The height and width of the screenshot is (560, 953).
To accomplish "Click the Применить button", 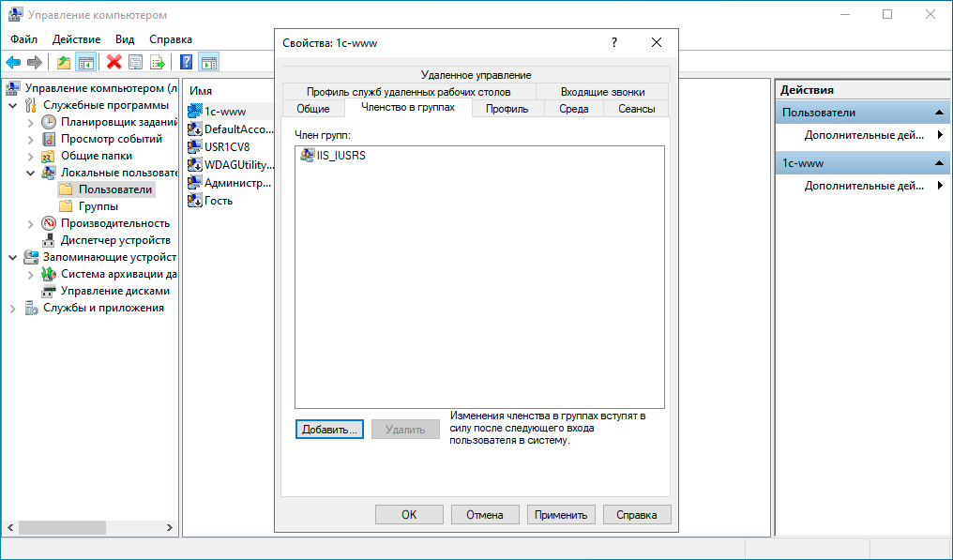I will (561, 514).
